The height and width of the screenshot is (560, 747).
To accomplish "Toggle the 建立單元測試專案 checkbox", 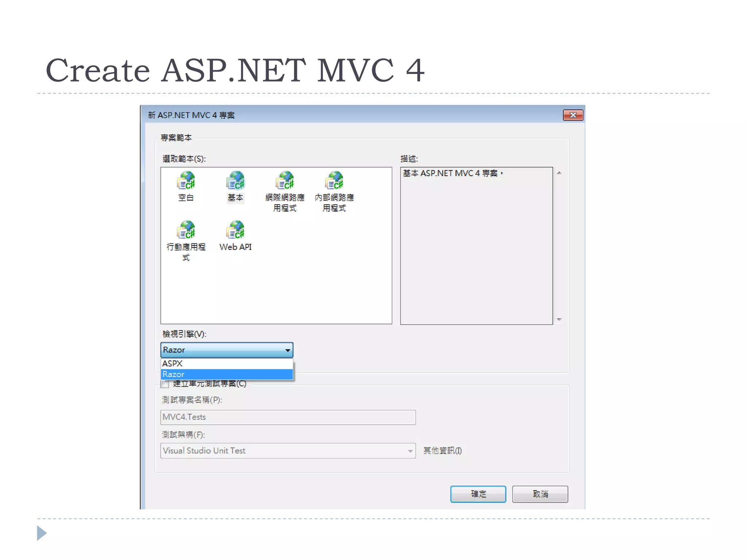I will click(x=165, y=384).
